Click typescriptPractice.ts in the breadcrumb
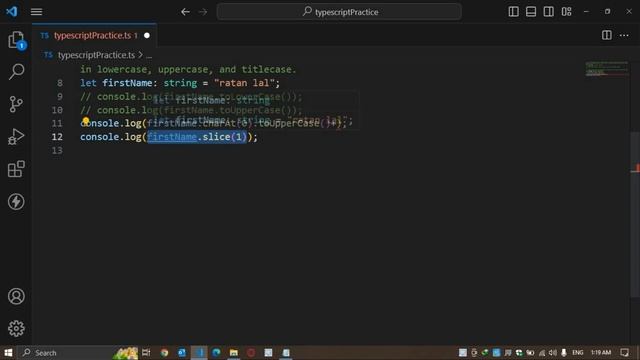 (x=96, y=55)
